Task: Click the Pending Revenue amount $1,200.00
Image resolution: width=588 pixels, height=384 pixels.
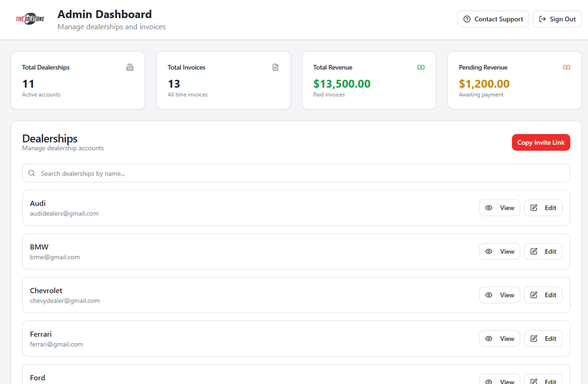Action: [484, 84]
